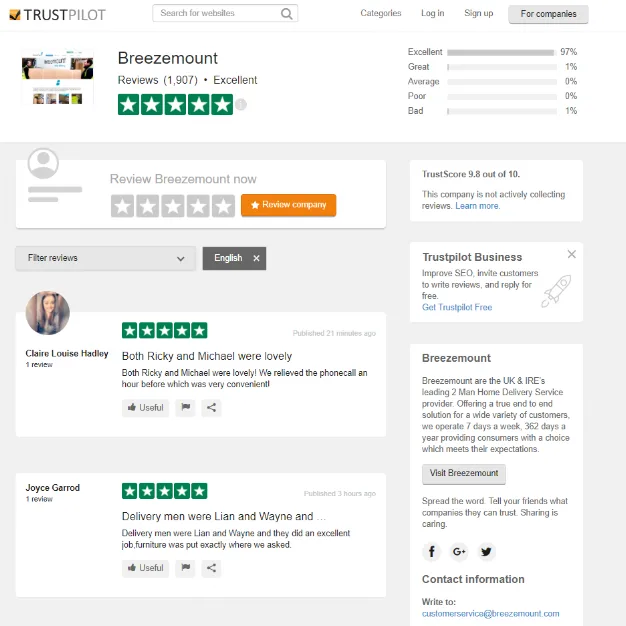626x626 pixels.
Task: Expand the Filter reviews dropdown
Action: (x=105, y=258)
